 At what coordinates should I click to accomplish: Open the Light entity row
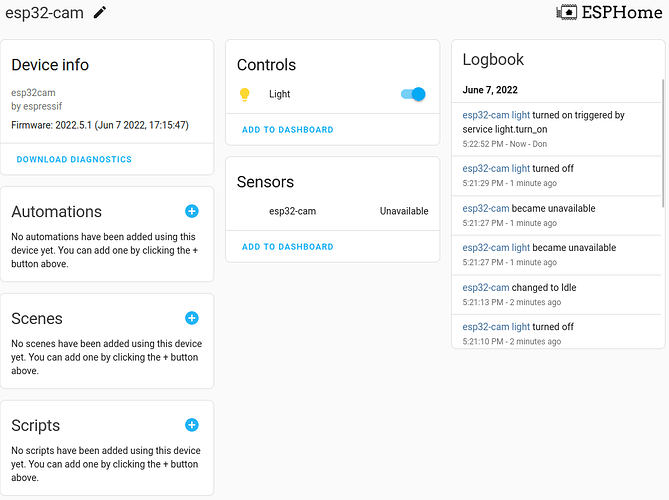[332, 94]
